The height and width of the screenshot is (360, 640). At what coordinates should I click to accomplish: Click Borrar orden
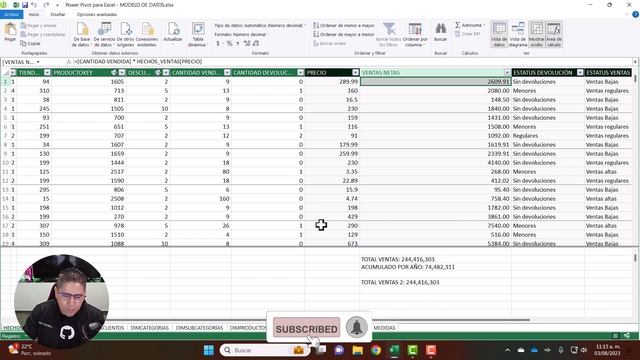click(x=330, y=43)
